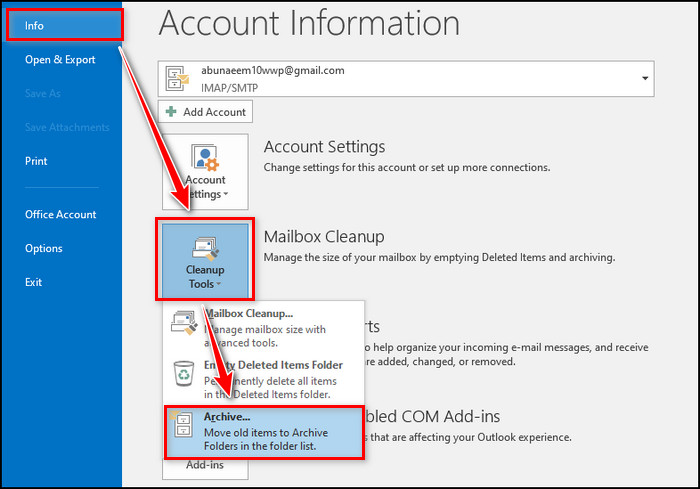Select Print from the backstage menu
Viewport: 700px width, 489px height.
(x=36, y=161)
